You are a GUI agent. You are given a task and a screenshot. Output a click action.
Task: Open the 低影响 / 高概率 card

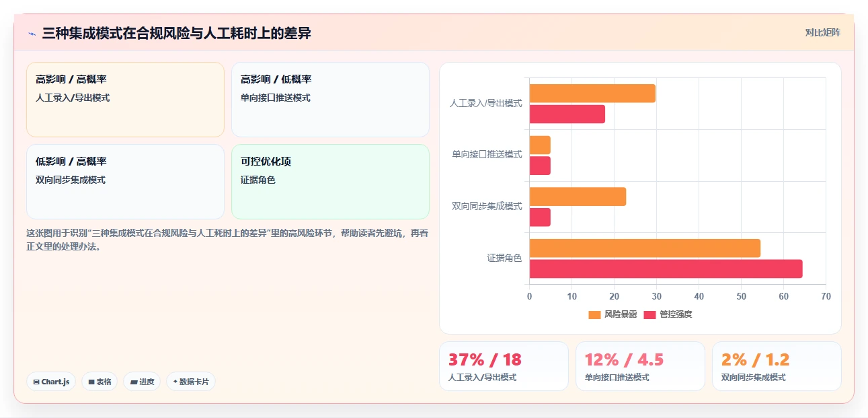(x=125, y=182)
